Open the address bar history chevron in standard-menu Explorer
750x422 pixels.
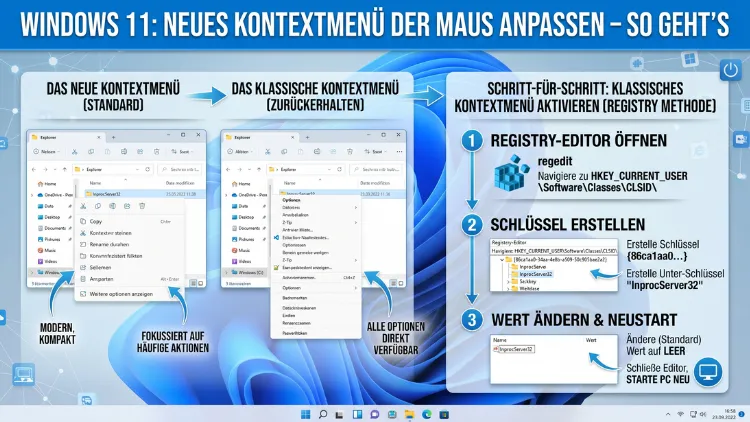click(137, 169)
